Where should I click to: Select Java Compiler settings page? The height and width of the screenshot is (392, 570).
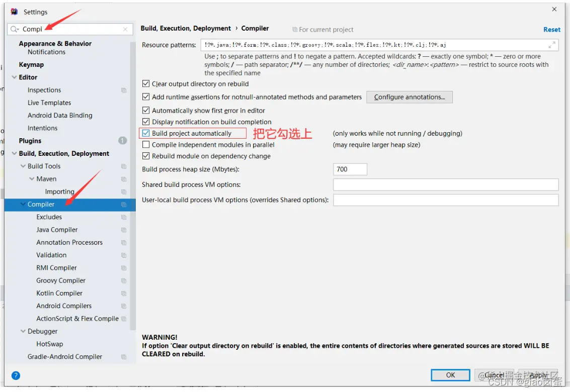[57, 230]
